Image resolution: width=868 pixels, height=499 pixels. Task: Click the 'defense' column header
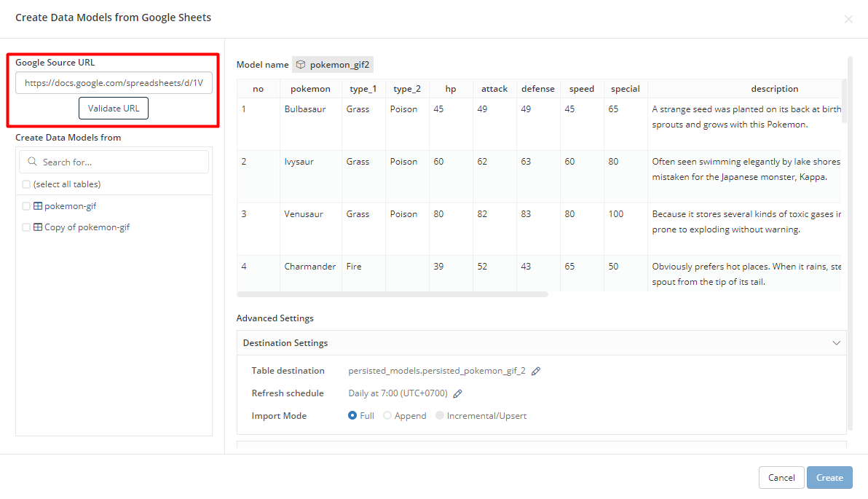pyautogui.click(x=538, y=89)
